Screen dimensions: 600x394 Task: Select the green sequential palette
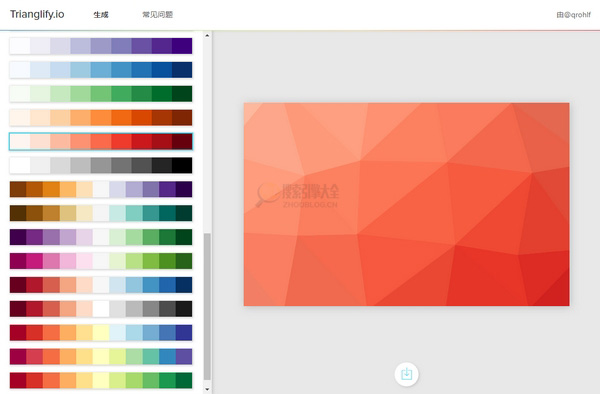101,94
